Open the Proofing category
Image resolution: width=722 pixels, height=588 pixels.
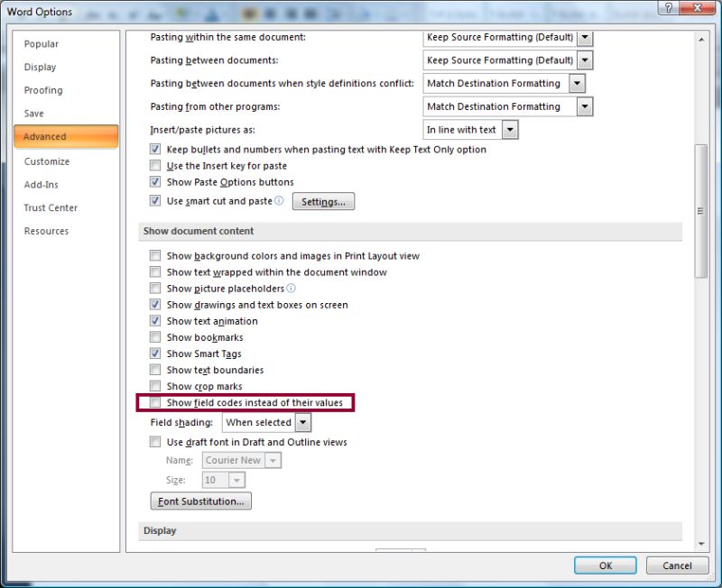point(66,90)
